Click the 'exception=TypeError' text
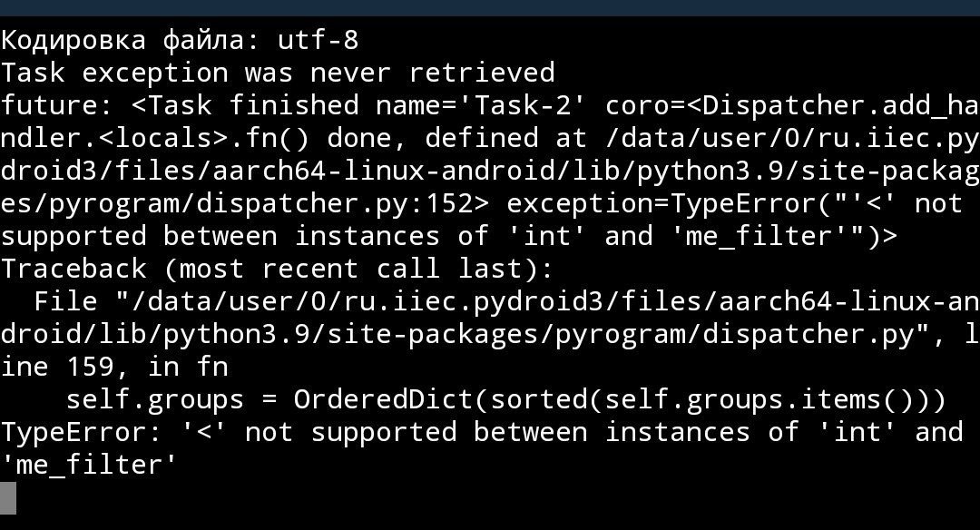Screen dimensions: 980x530 coord(661,203)
